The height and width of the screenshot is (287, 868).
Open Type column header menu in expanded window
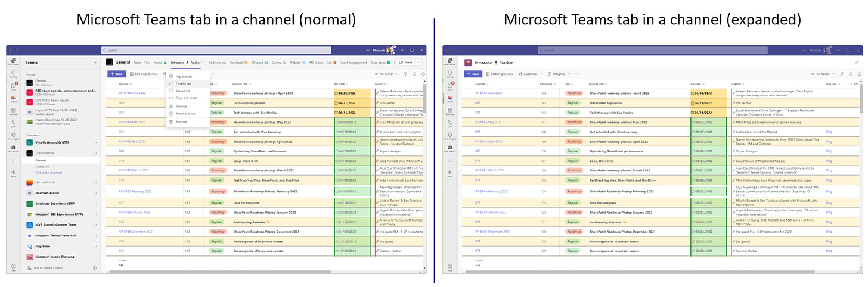[x=568, y=84]
